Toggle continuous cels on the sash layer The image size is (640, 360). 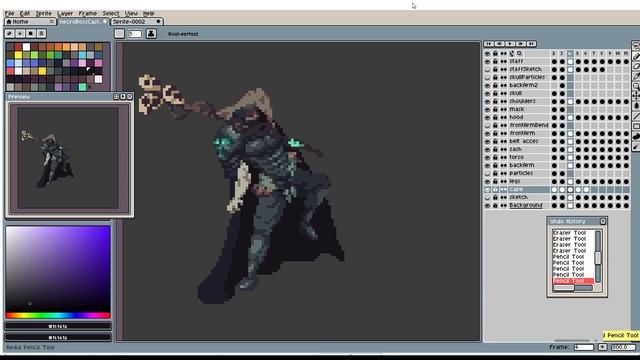[x=504, y=149]
